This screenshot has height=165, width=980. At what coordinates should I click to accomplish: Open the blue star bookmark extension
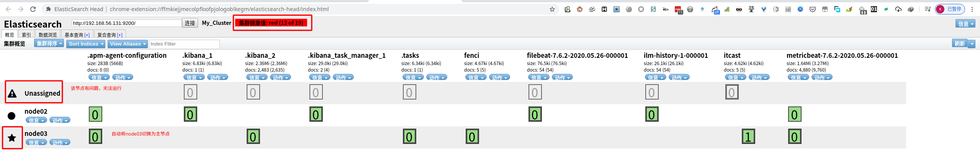tap(617, 9)
